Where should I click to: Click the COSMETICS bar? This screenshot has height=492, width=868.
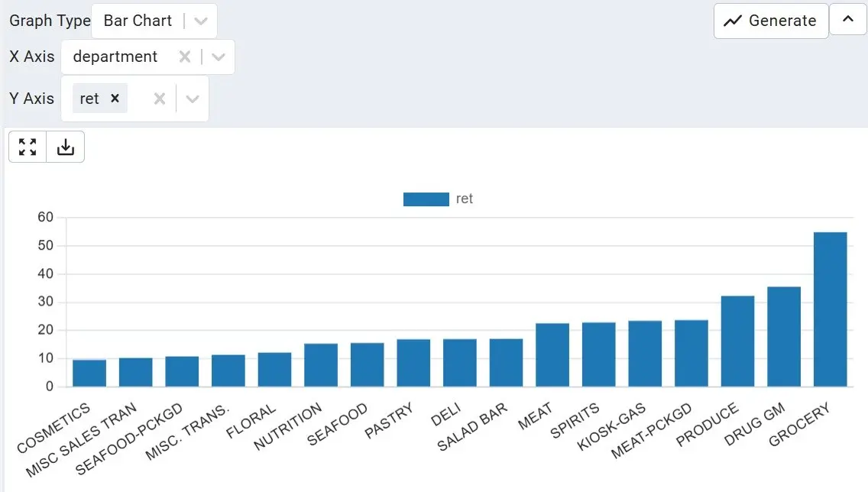pos(89,374)
